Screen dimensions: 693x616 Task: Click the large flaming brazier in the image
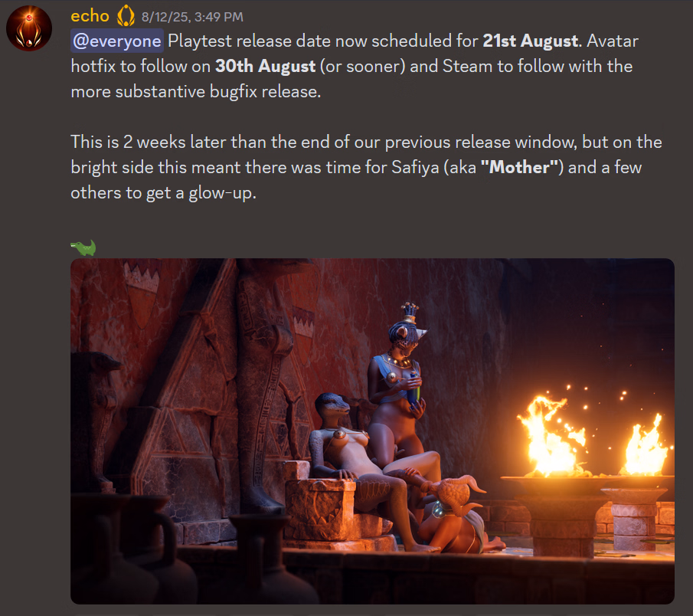coord(554,473)
